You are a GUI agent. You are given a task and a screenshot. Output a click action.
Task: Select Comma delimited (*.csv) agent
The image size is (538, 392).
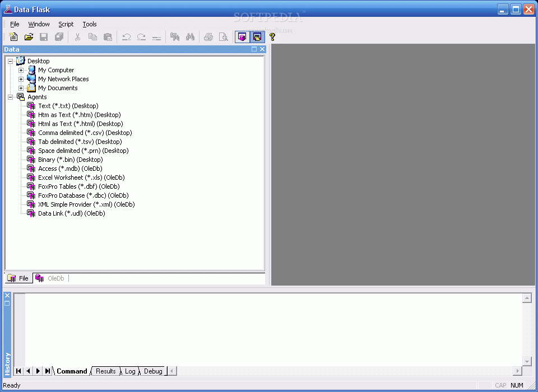tap(85, 133)
